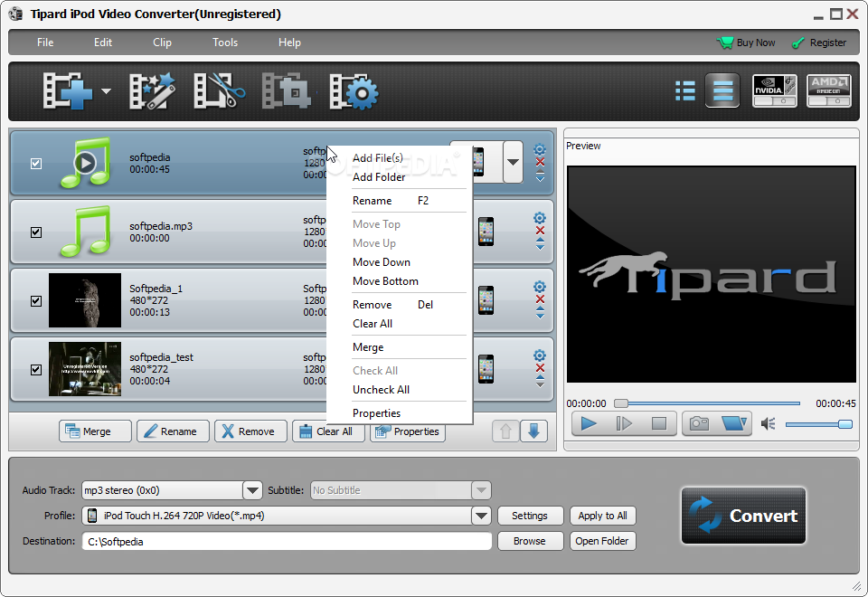The width and height of the screenshot is (868, 597).
Task: Open the Clip scissors tool icon
Action: click(x=219, y=90)
